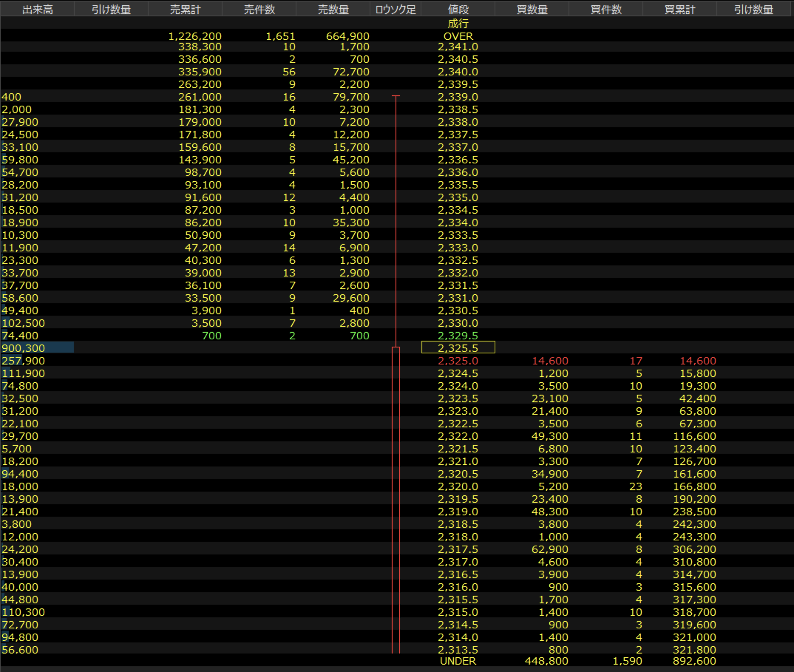
Task: Click the 売件数 column header
Action: click(x=259, y=9)
